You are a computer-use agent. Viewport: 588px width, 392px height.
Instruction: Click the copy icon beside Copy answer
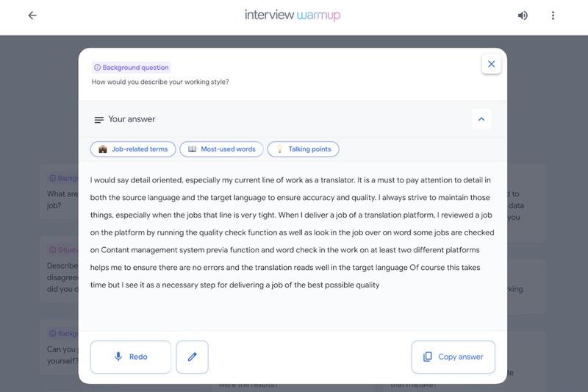coord(428,357)
